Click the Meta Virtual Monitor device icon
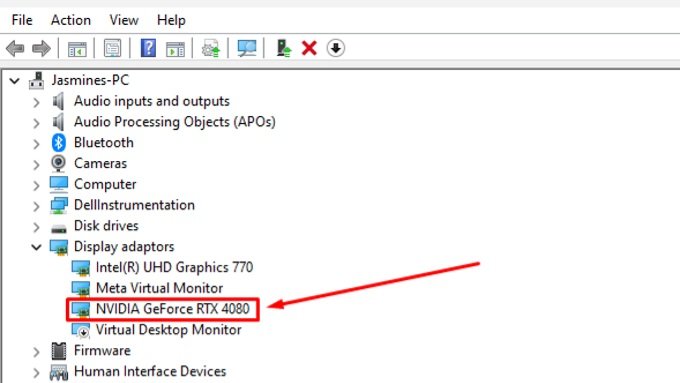680x383 pixels. point(81,289)
